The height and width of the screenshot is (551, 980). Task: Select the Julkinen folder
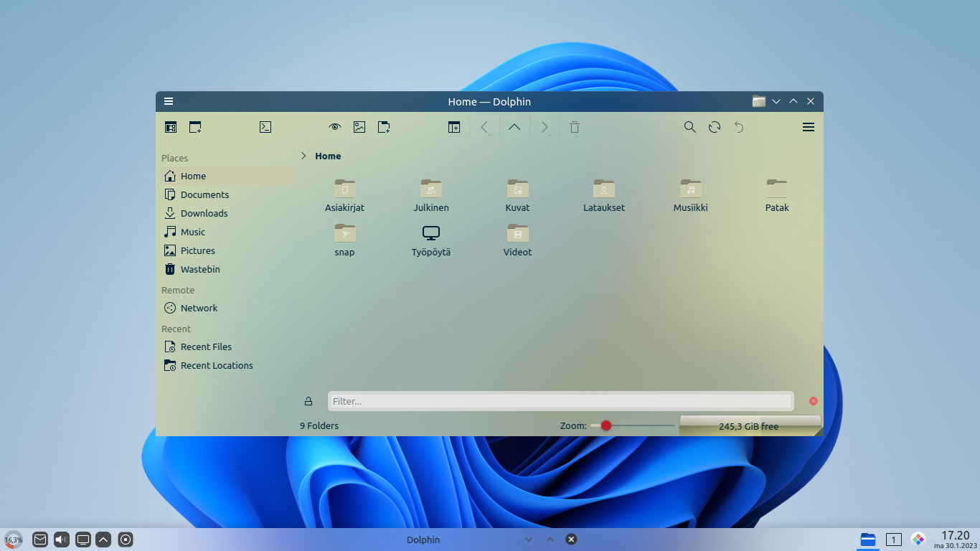(431, 196)
